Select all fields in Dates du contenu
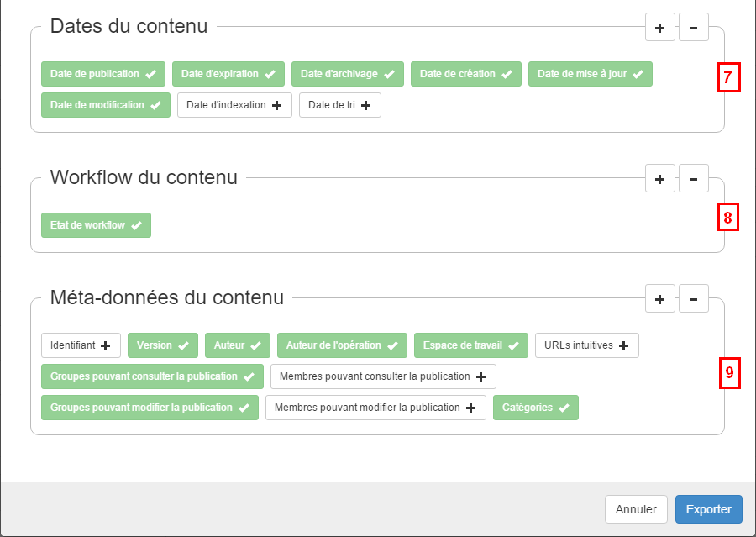 [x=659, y=28]
